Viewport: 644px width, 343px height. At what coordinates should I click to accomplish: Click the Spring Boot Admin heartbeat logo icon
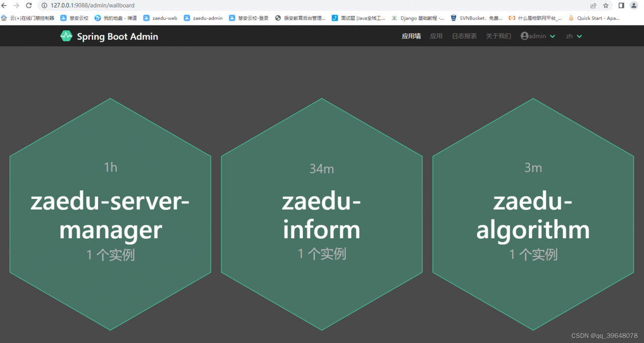66,36
